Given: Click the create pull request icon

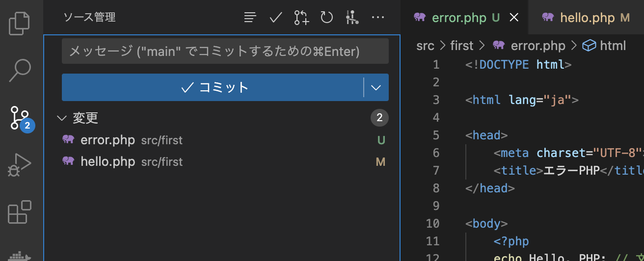Looking at the screenshot, I should click(301, 18).
